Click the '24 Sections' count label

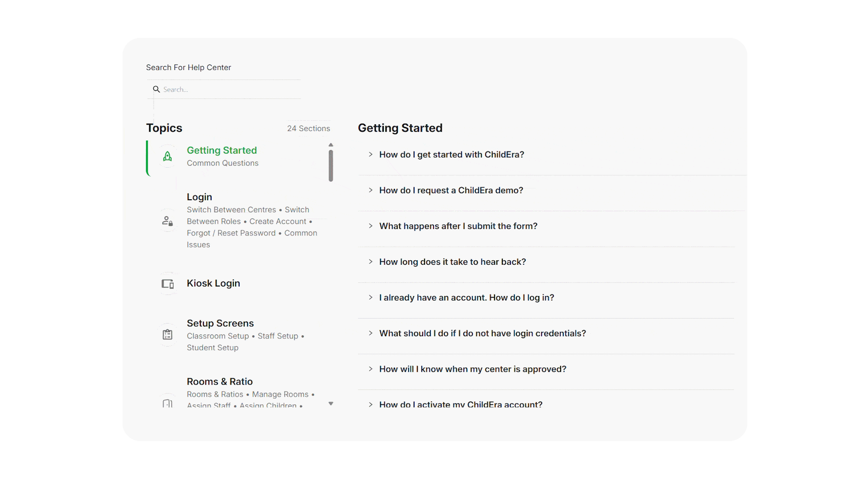coord(309,128)
